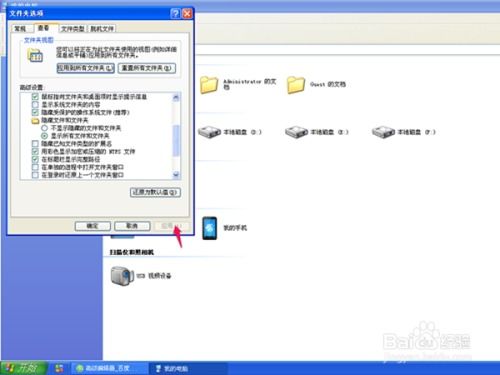Open the USB 视频设备 camera icon

tap(122, 276)
